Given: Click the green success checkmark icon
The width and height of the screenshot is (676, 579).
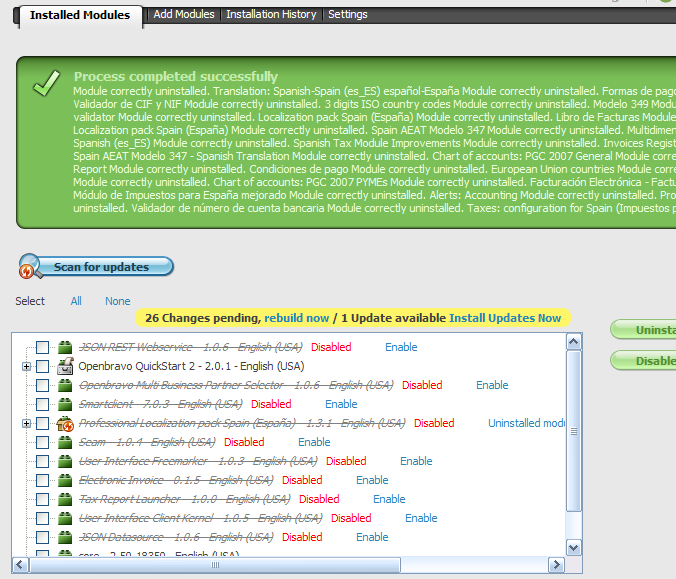Looking at the screenshot, I should coord(47,83).
